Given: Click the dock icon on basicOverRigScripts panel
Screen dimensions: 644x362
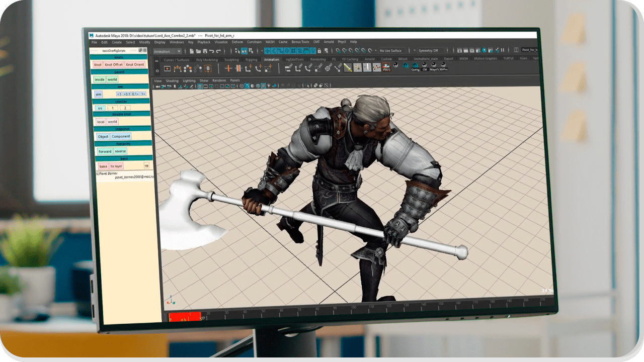Looking at the screenshot, I should [x=140, y=50].
